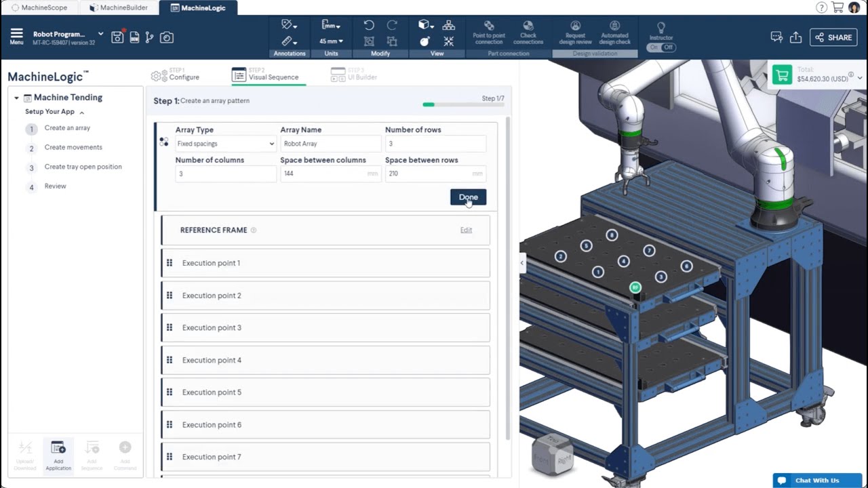Screen dimensions: 868x488
Task: Click the Array Name input field
Action: tap(331, 144)
